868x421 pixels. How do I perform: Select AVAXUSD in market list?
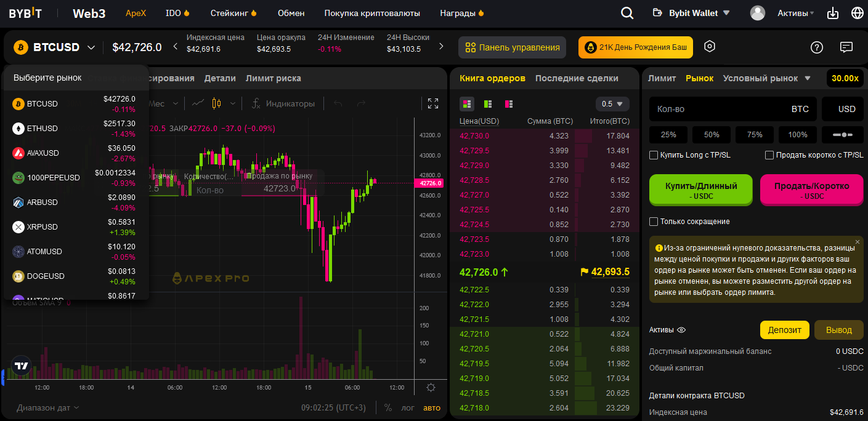point(76,153)
